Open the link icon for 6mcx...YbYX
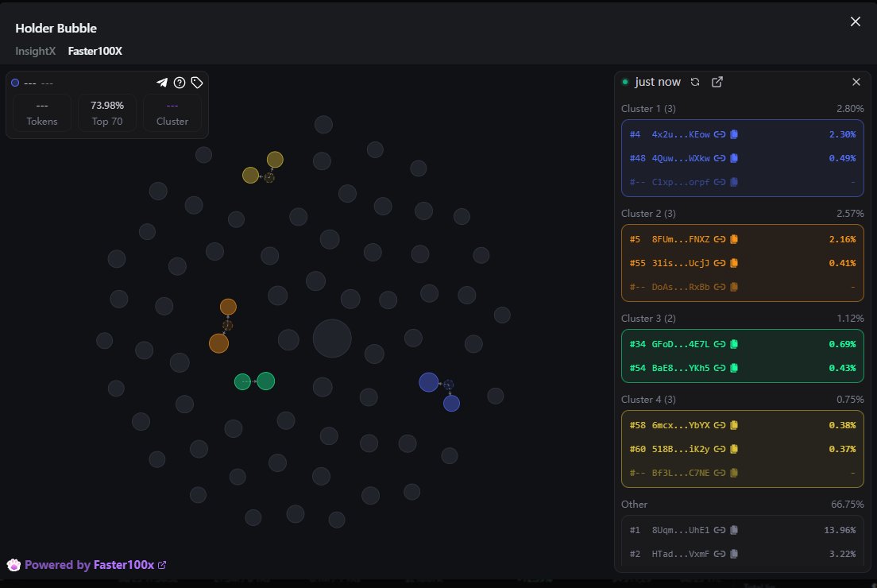Image resolution: width=877 pixels, height=588 pixels. coord(720,425)
